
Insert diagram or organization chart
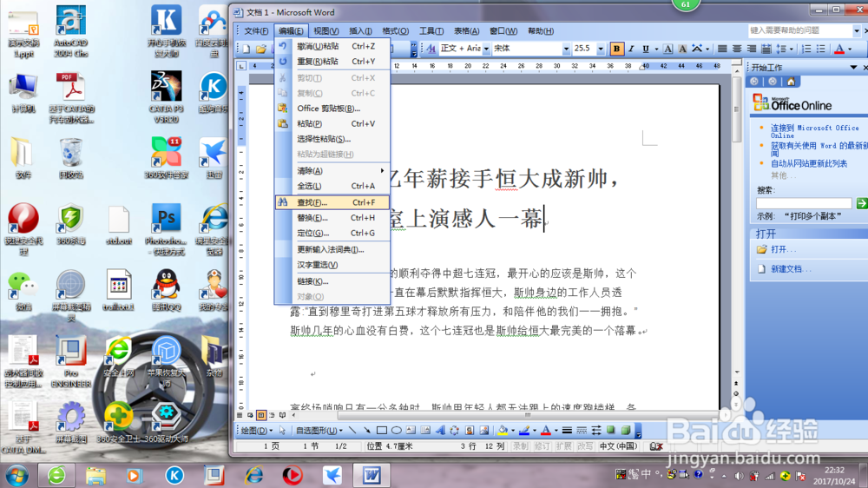pyautogui.click(x=455, y=431)
